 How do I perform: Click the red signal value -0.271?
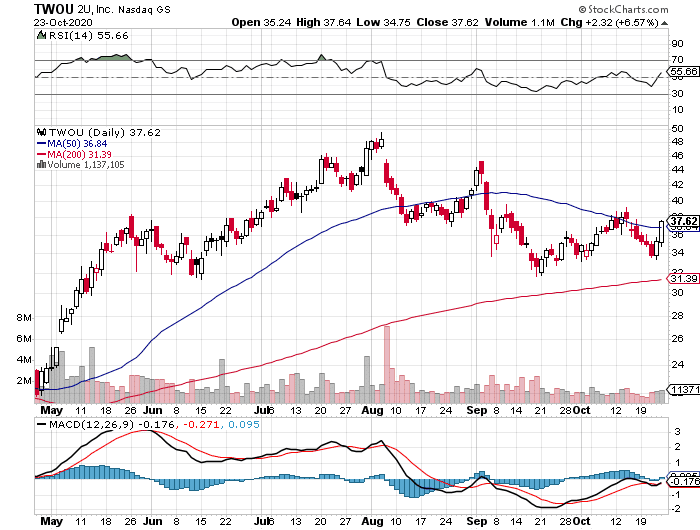201,424
